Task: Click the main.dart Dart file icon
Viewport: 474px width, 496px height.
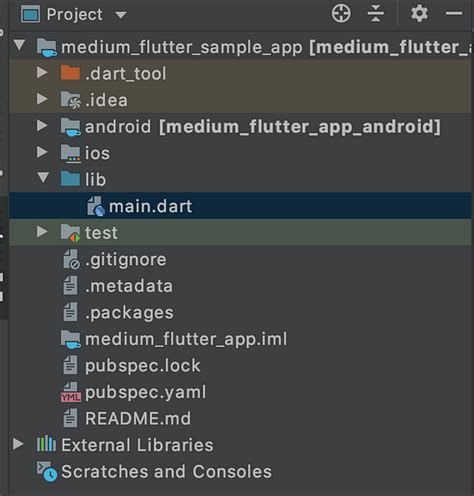Action: coord(96,206)
